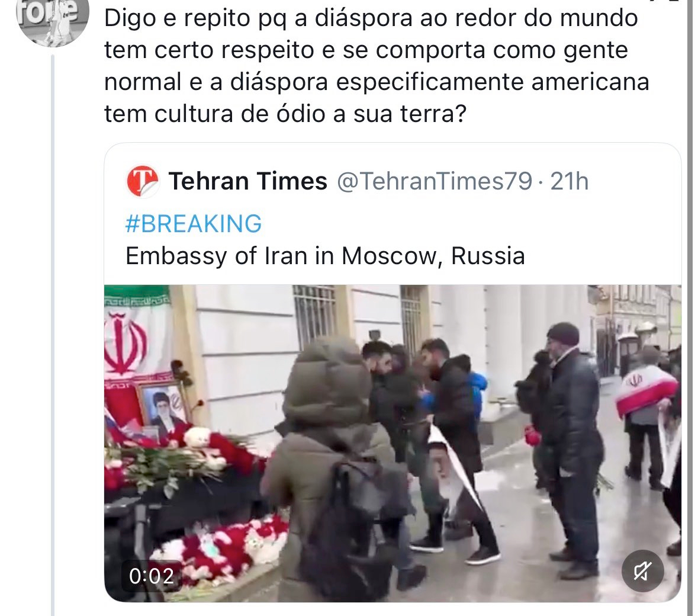Click the 0:02 video duration badge
This screenshot has width=698, height=616.
coord(152,576)
